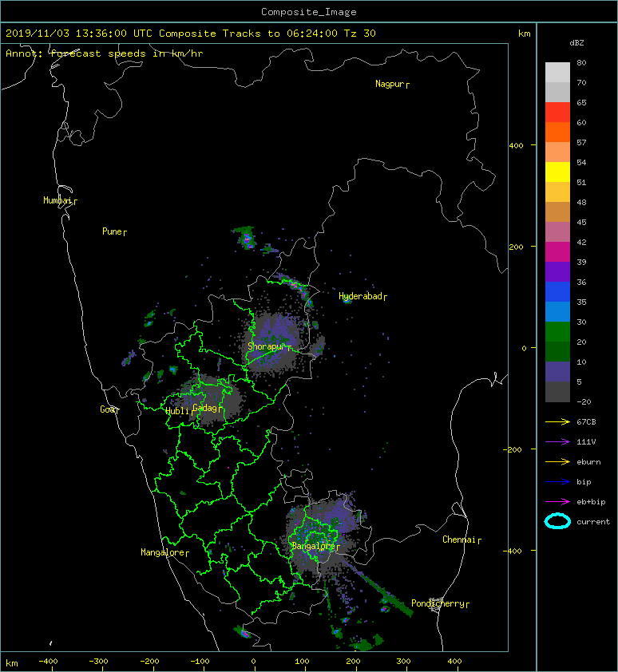Pick the dark gray -20 to 5 dBZ swatch

(557, 392)
